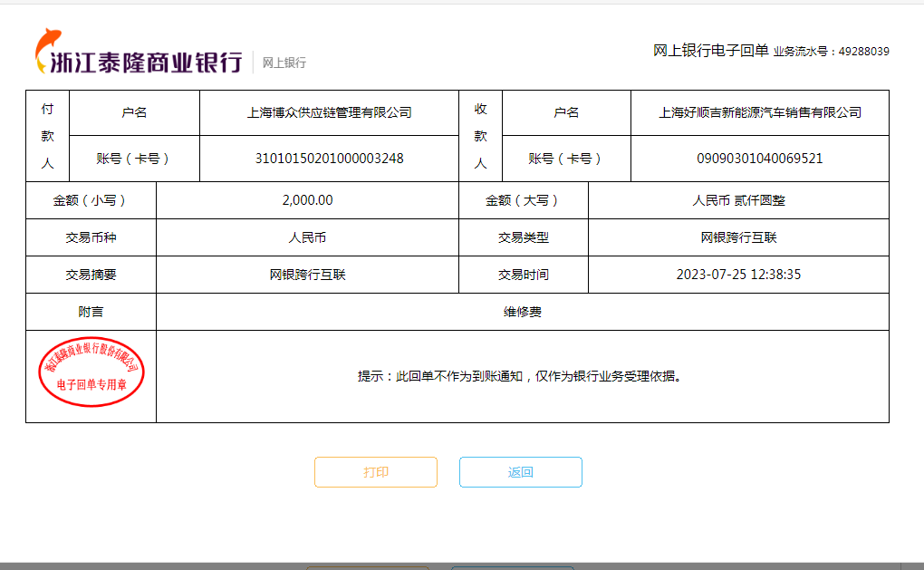Select the 网上银行电子回单 page title
This screenshot has width=924, height=570.
[710, 51]
